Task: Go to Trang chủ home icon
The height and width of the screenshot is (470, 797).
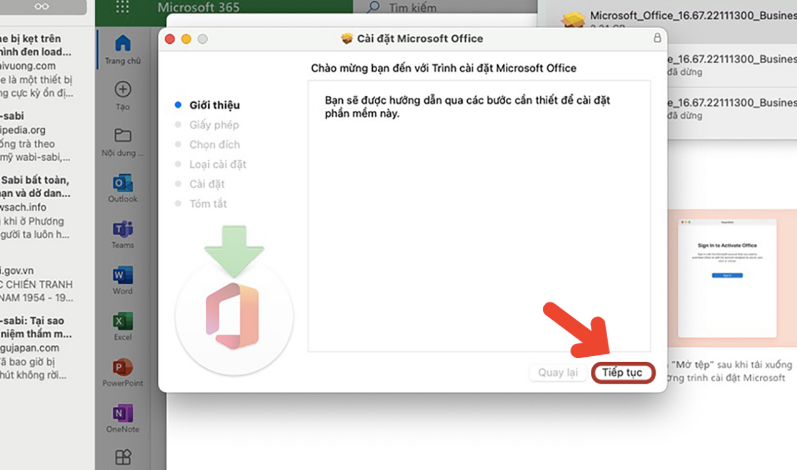Action: [x=123, y=48]
